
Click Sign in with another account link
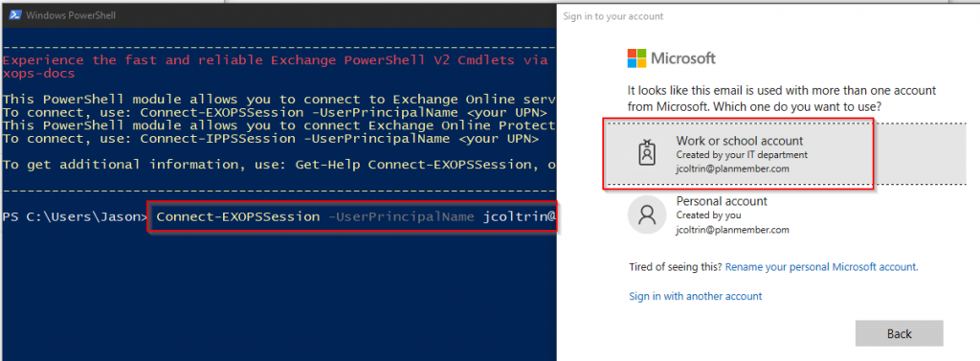click(695, 296)
